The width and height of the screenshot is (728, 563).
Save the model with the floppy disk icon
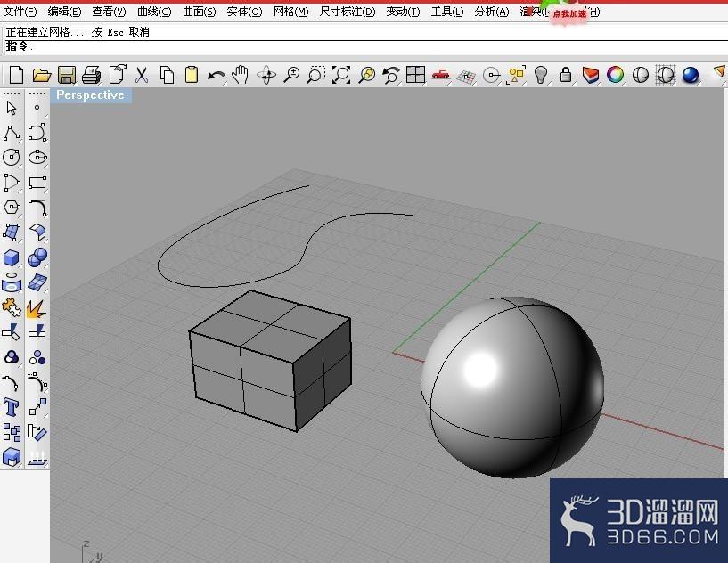pyautogui.click(x=67, y=75)
